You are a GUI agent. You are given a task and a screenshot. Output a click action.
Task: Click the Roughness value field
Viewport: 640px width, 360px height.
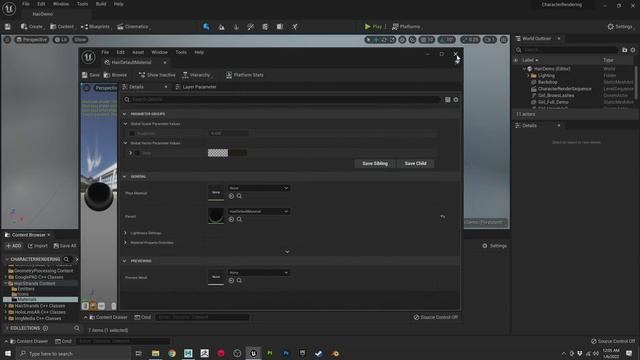click(x=229, y=133)
